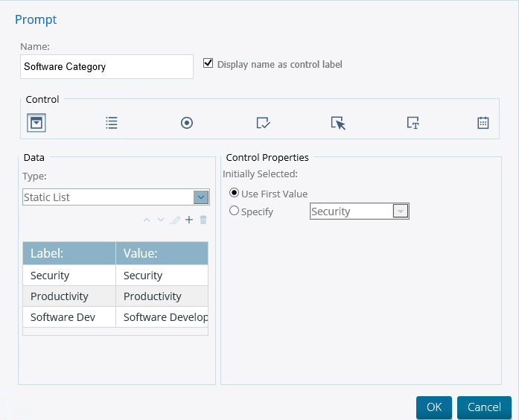Click the Cancel button

click(x=484, y=407)
